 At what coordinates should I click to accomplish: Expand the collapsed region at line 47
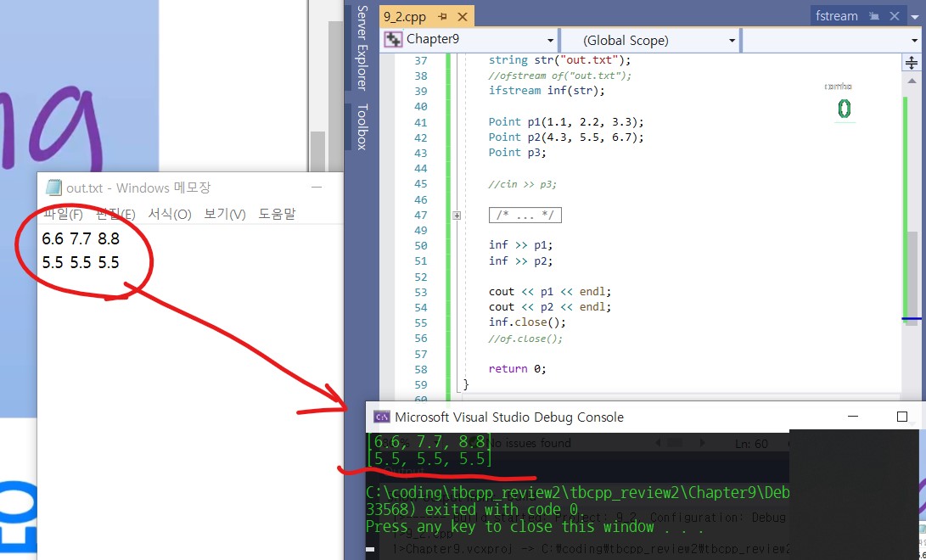coord(457,216)
